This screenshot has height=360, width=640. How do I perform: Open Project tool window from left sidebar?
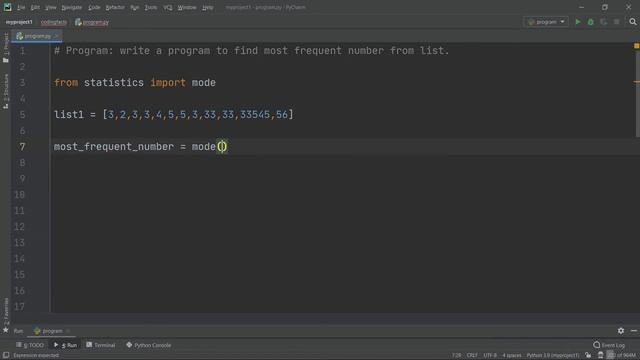click(x=6, y=48)
